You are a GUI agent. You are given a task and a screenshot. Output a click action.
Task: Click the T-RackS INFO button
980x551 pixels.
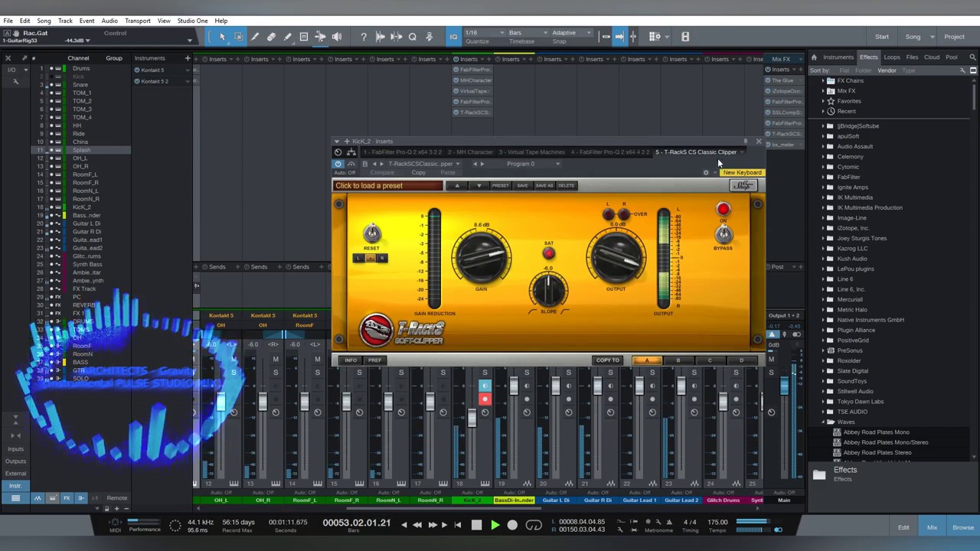351,360
